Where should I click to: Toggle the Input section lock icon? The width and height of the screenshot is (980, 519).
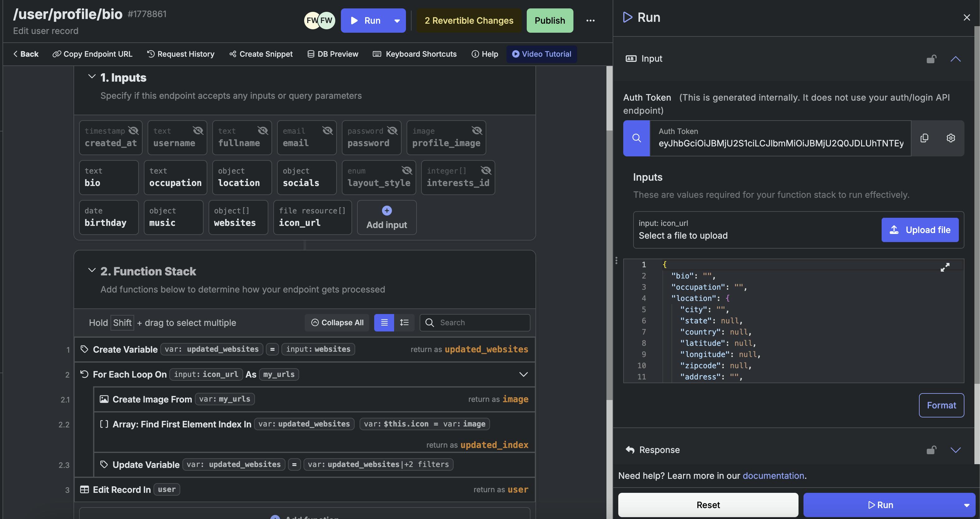pos(931,59)
